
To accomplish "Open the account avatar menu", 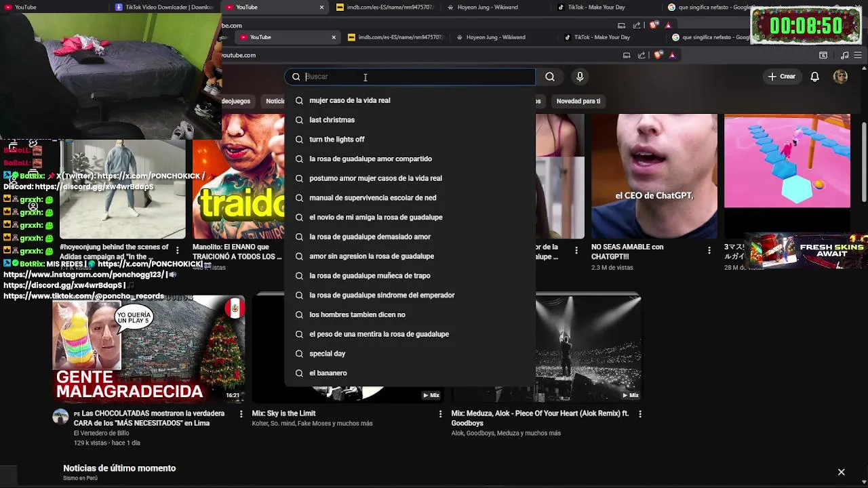I will tap(840, 77).
